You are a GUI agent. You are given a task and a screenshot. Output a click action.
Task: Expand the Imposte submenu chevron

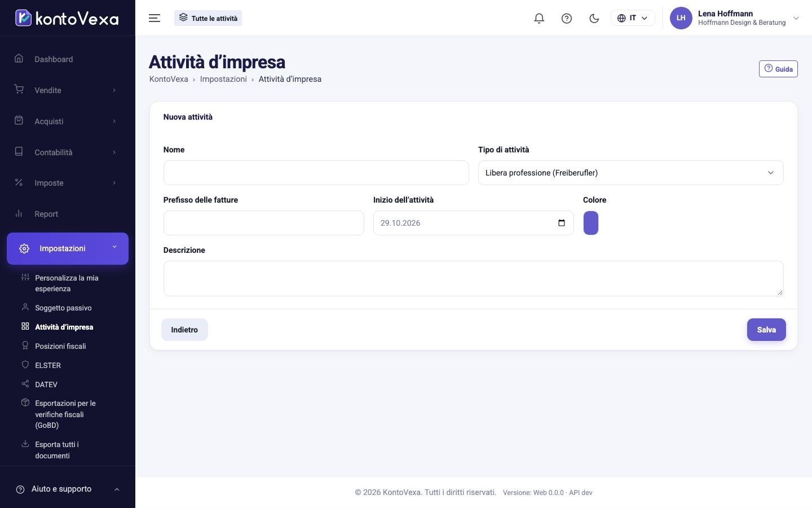coord(114,183)
